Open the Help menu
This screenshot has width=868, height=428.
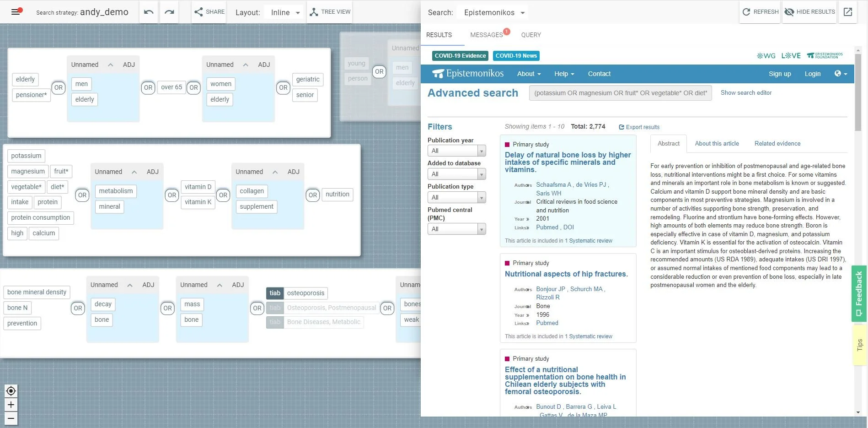[564, 74]
